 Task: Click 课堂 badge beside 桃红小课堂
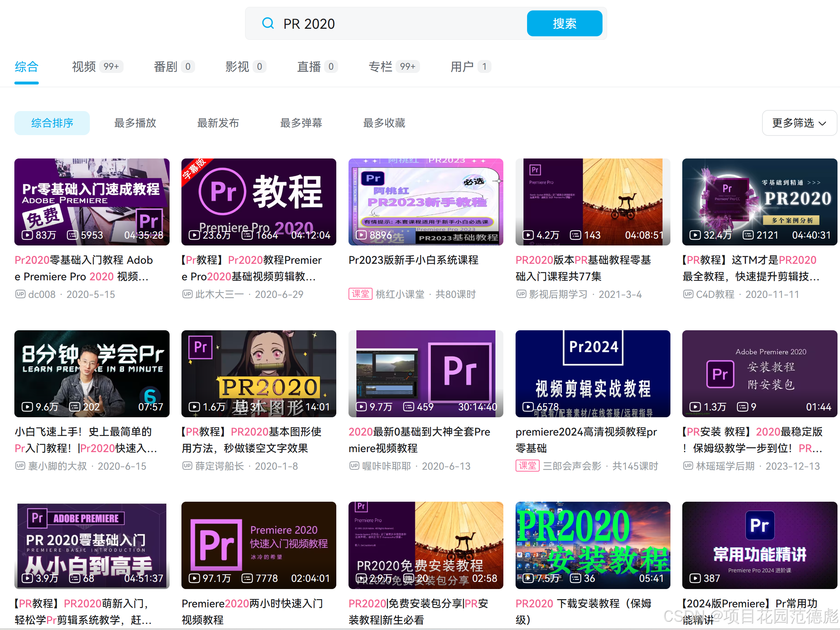coord(360,294)
